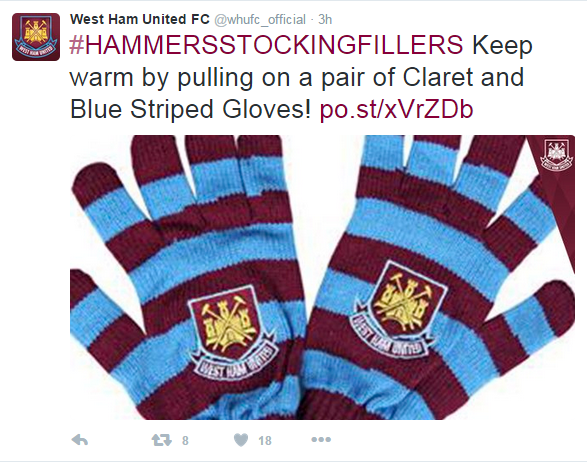This screenshot has height=465, width=587.
Task: Open the more options ellipsis menu
Action: click(x=321, y=440)
